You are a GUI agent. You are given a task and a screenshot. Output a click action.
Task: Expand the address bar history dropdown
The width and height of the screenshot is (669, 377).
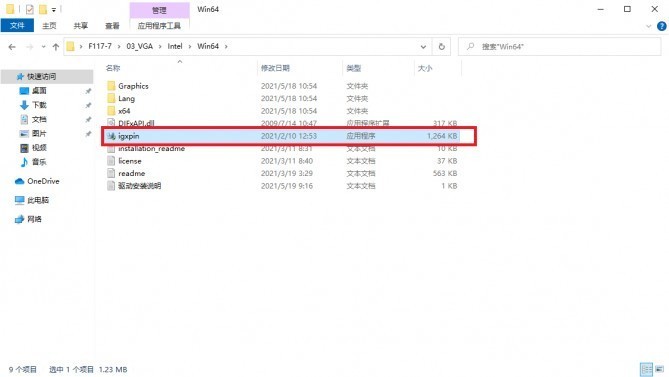click(423, 46)
